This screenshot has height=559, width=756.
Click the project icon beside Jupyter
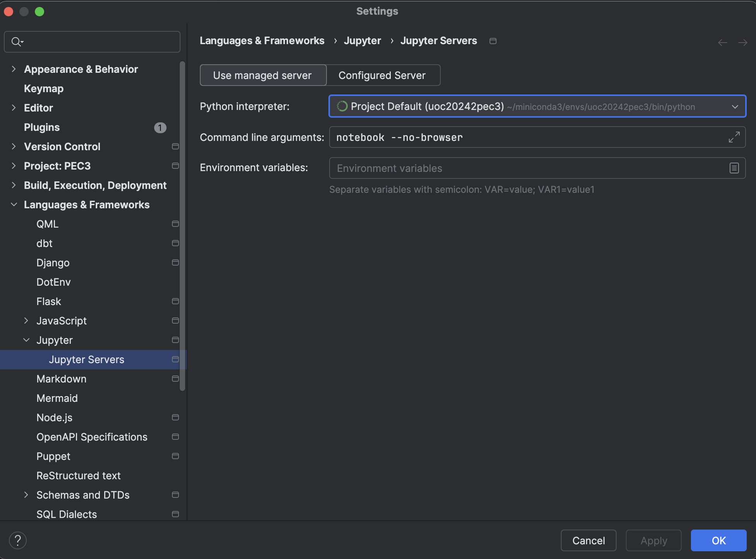175,340
